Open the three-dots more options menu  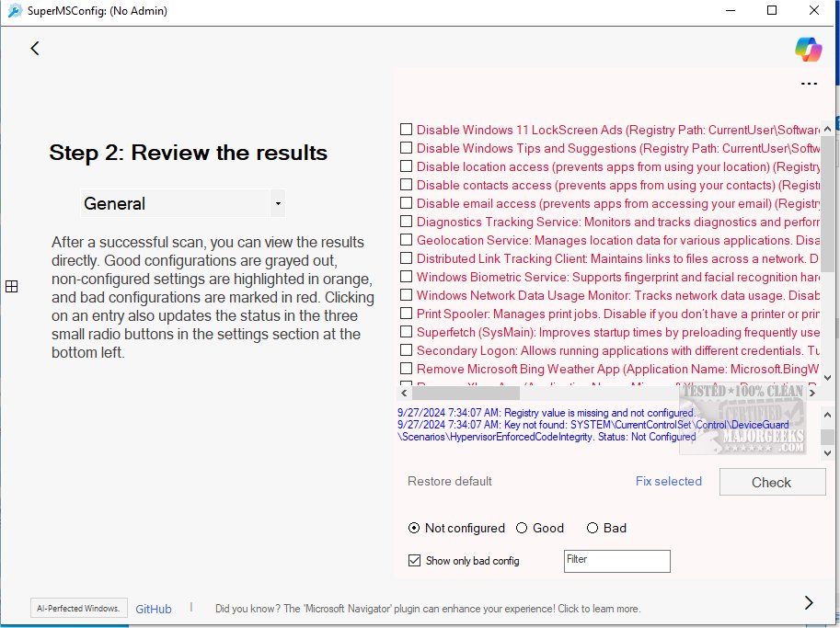809,84
